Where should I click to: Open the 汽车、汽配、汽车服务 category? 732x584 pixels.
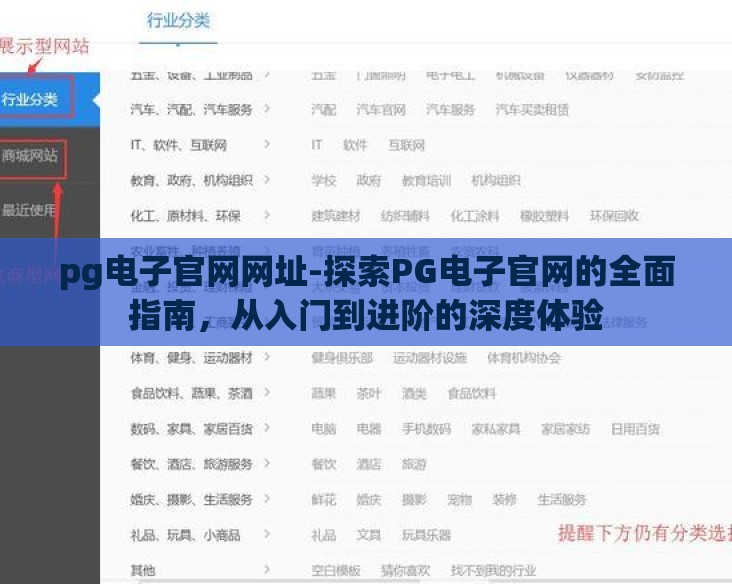point(191,109)
